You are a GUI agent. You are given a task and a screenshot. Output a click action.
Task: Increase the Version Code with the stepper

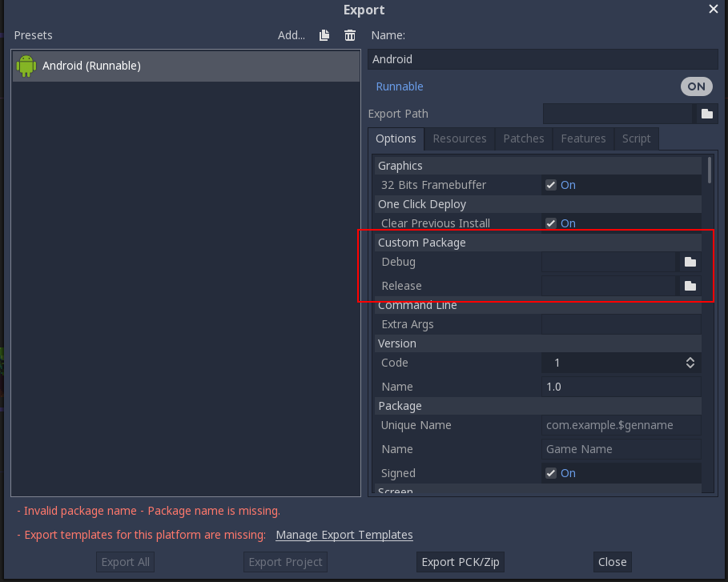coord(690,359)
